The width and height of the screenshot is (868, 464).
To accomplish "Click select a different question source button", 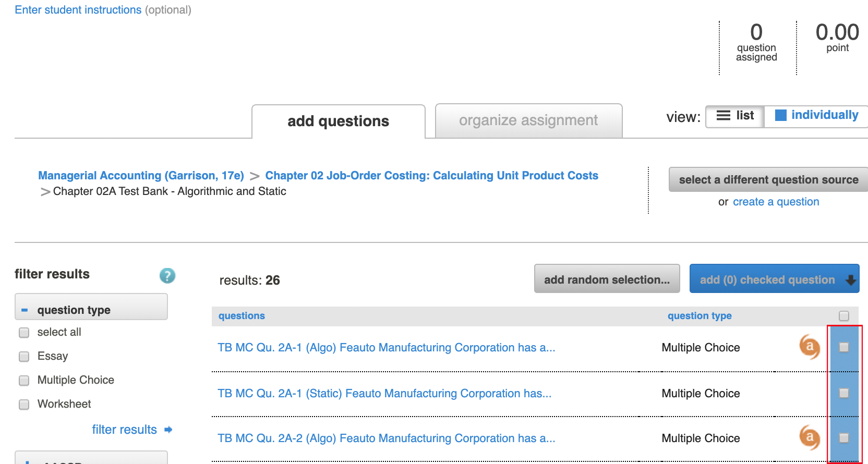I will pos(768,180).
